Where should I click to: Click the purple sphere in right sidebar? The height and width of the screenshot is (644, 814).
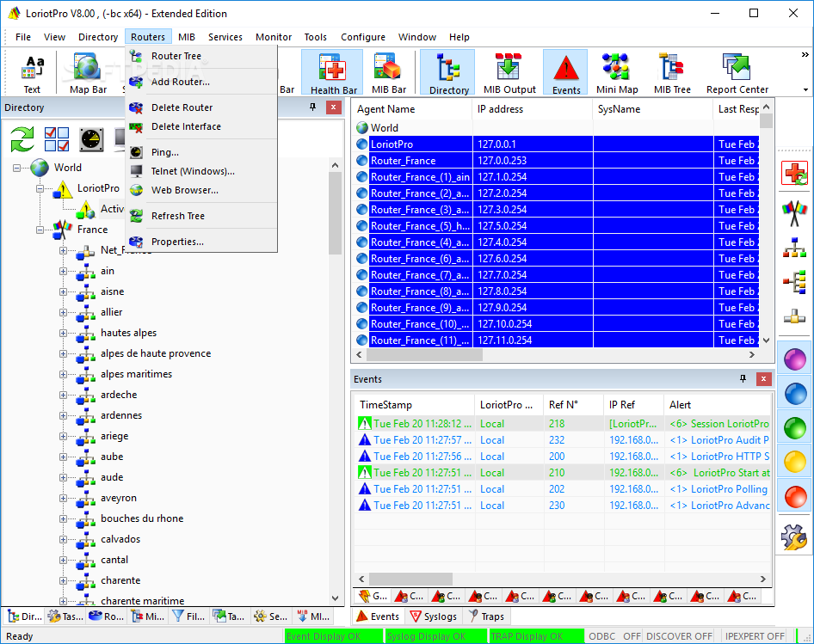click(794, 359)
